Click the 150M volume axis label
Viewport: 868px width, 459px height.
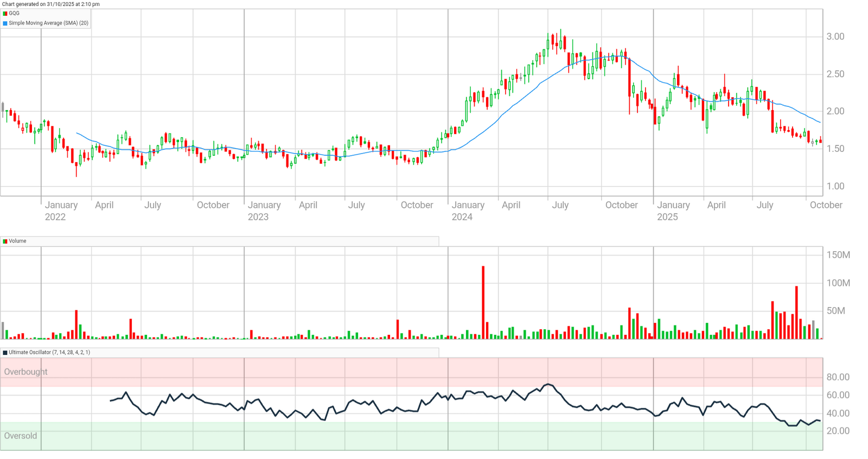pos(838,255)
